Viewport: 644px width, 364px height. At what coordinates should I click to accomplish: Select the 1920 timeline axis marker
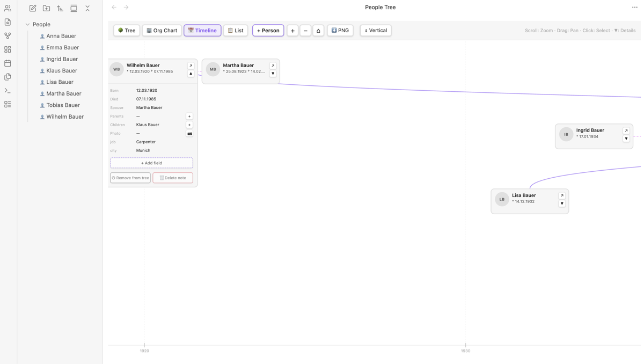point(144,351)
